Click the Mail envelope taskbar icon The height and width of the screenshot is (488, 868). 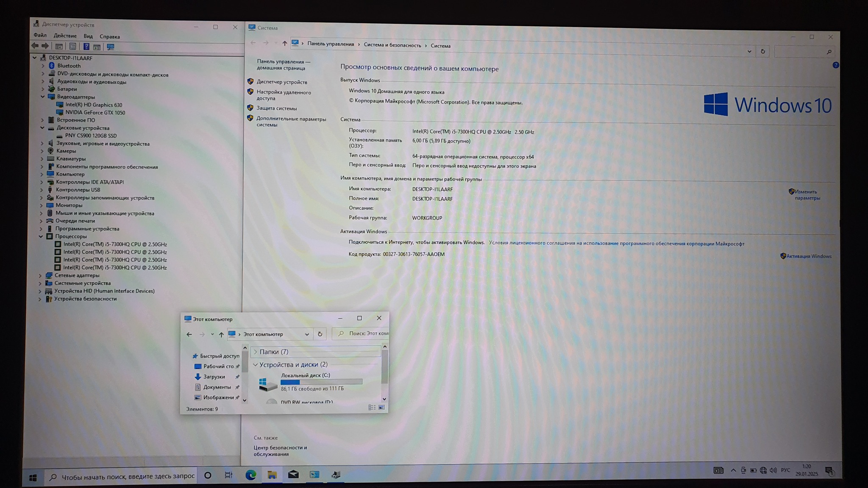tap(293, 475)
